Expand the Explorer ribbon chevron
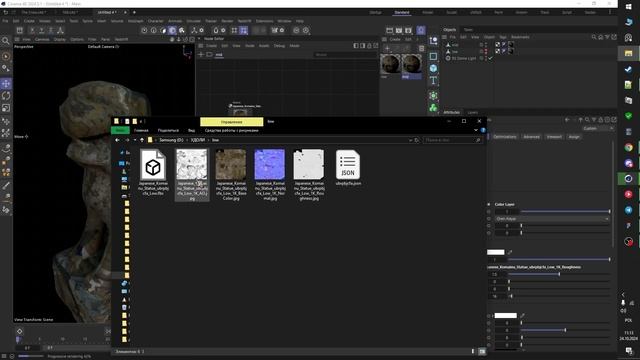The image size is (640, 360). tap(476, 130)
